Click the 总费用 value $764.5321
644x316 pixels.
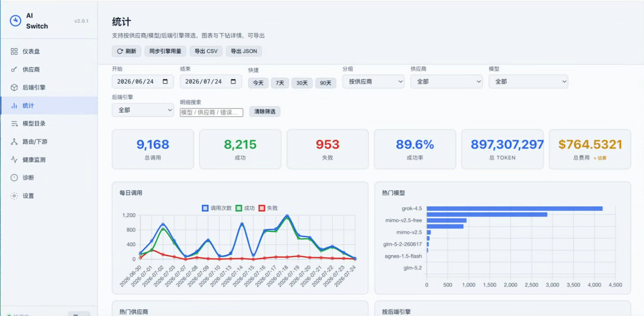point(590,144)
